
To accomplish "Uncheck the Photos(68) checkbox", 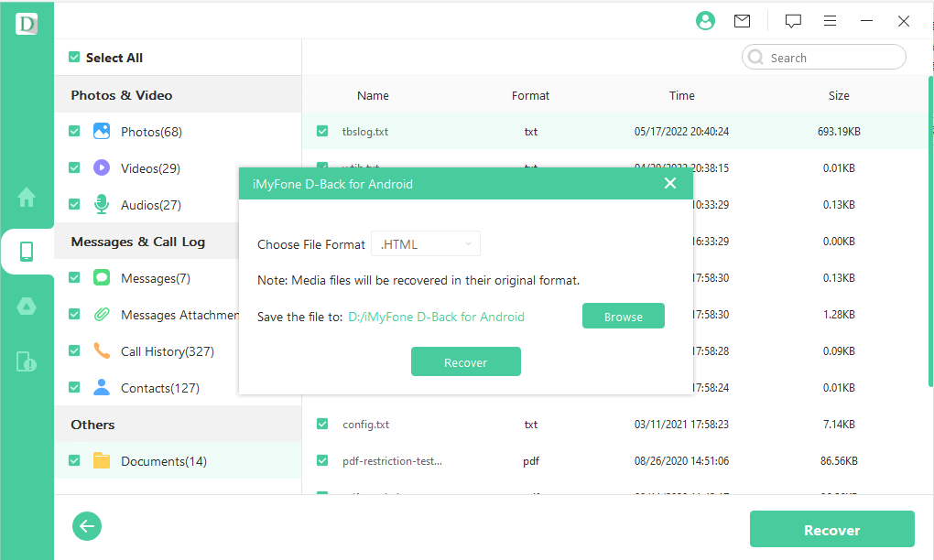I will (74, 132).
